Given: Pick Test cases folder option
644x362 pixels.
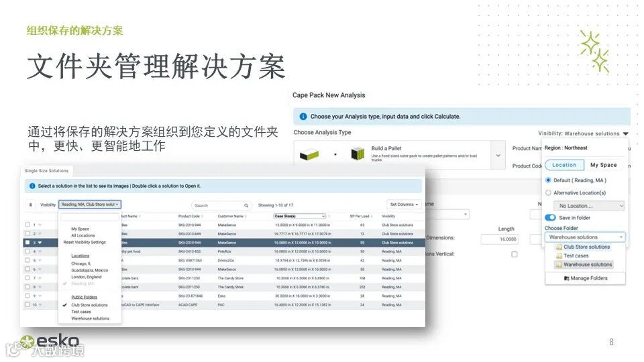Looking at the screenshot, I should pos(576,255).
